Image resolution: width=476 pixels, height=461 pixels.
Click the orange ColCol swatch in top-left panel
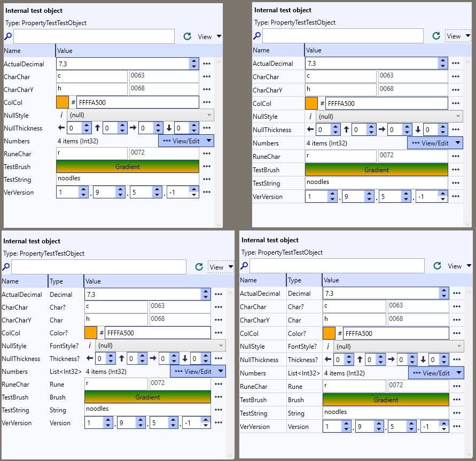[63, 102]
